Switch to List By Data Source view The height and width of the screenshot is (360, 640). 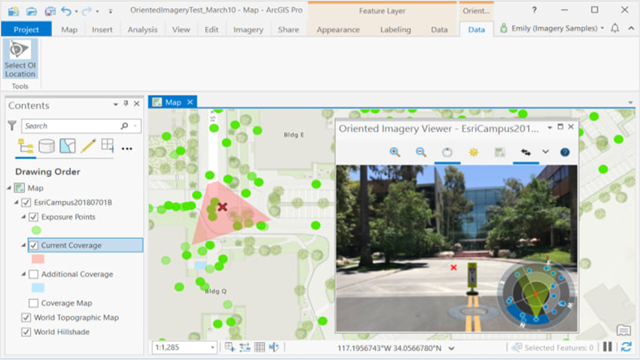tap(47, 146)
